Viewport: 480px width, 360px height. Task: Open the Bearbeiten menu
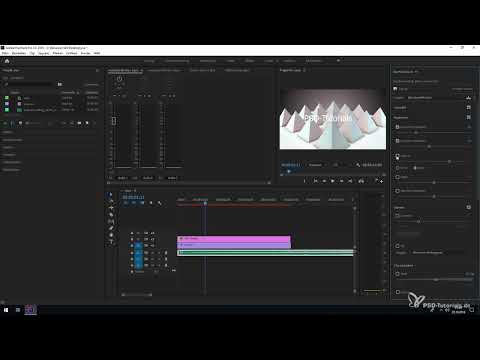[x=19, y=53]
